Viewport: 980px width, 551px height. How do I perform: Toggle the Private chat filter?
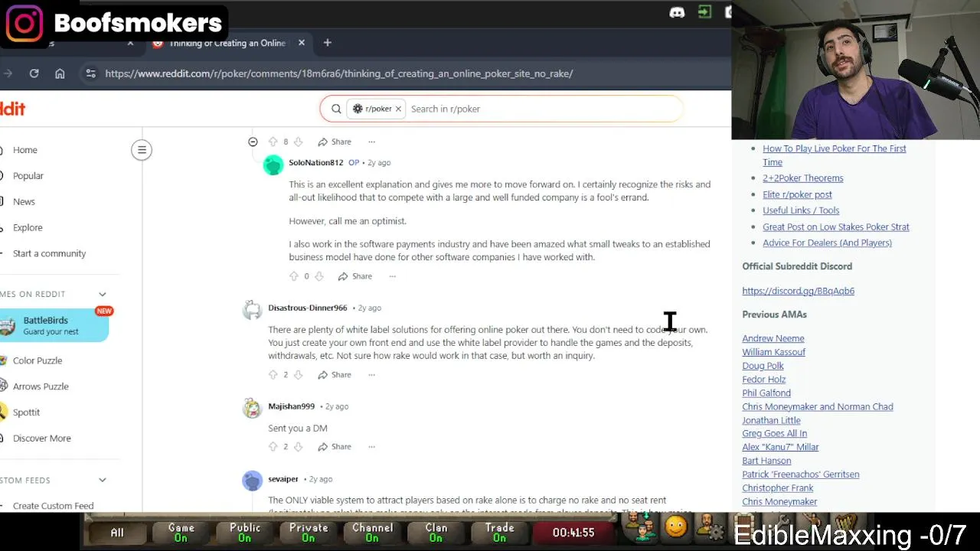coord(309,533)
